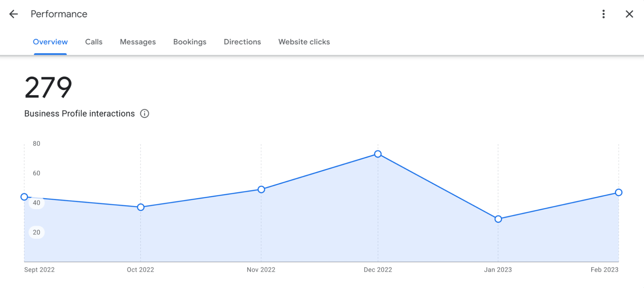Screen dimensions: 644x288
Task: Click the Performance title text
Action: tap(59, 14)
